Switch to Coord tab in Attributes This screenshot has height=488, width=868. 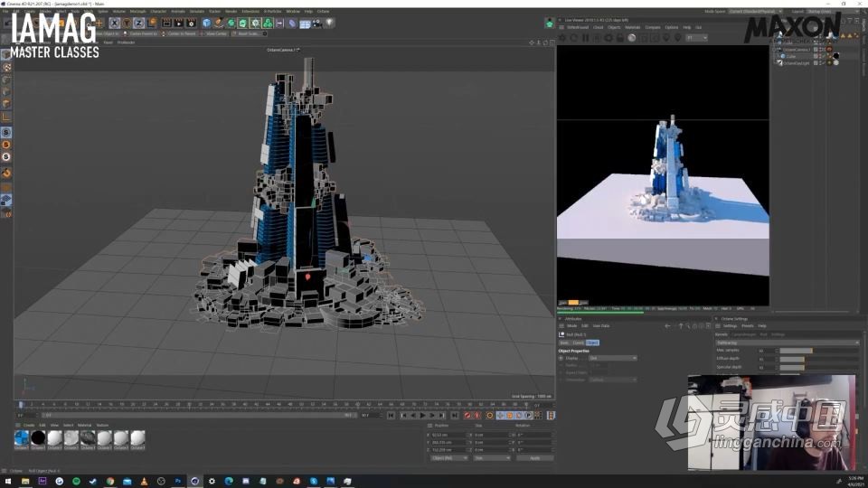point(578,343)
